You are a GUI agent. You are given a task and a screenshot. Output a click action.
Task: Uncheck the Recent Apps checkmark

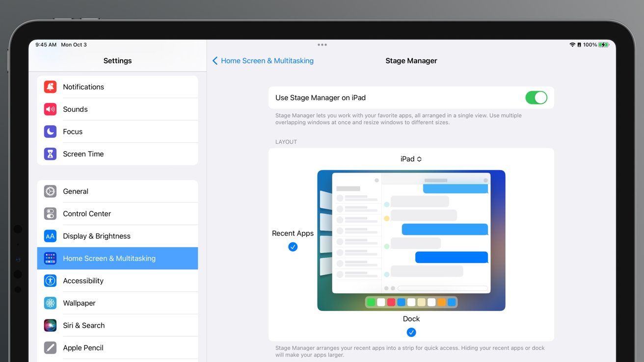click(x=293, y=247)
